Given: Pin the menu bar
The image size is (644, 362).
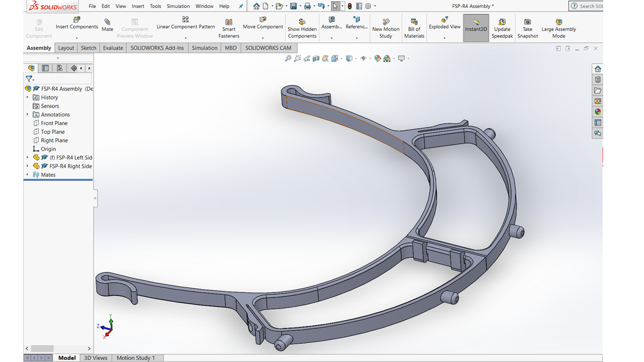Looking at the screenshot, I should click(x=240, y=6).
